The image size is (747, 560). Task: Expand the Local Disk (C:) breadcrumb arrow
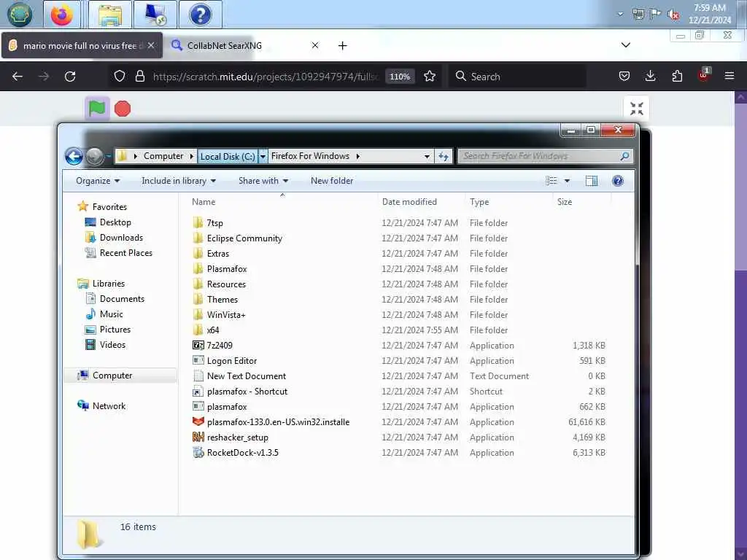click(263, 156)
